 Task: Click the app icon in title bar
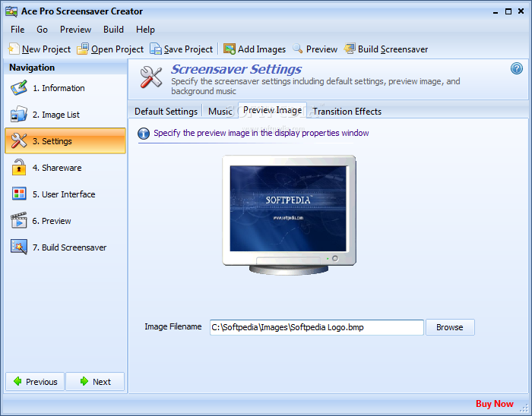pos(11,11)
